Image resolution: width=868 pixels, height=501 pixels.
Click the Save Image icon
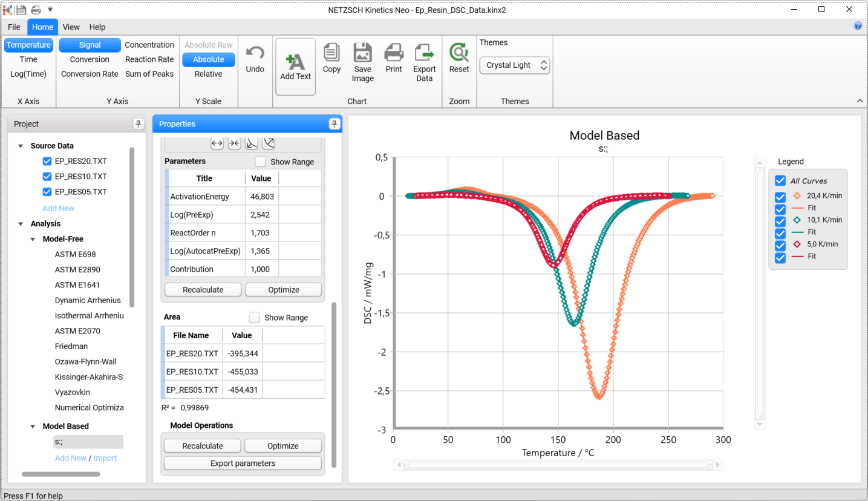pyautogui.click(x=362, y=54)
